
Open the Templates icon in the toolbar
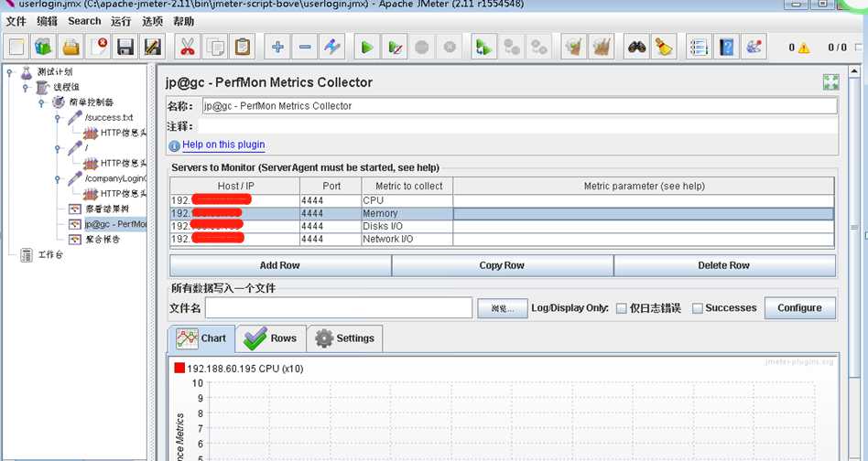tap(44, 47)
